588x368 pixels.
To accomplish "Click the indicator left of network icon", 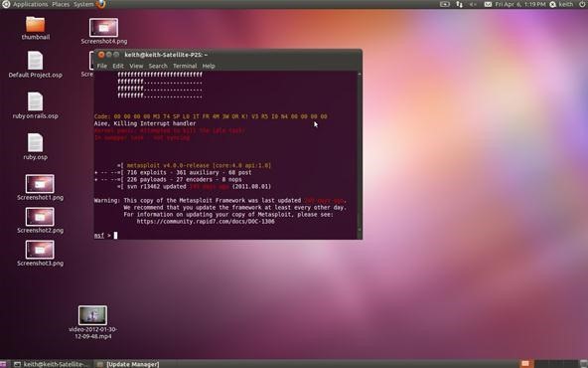I will click(x=445, y=4).
